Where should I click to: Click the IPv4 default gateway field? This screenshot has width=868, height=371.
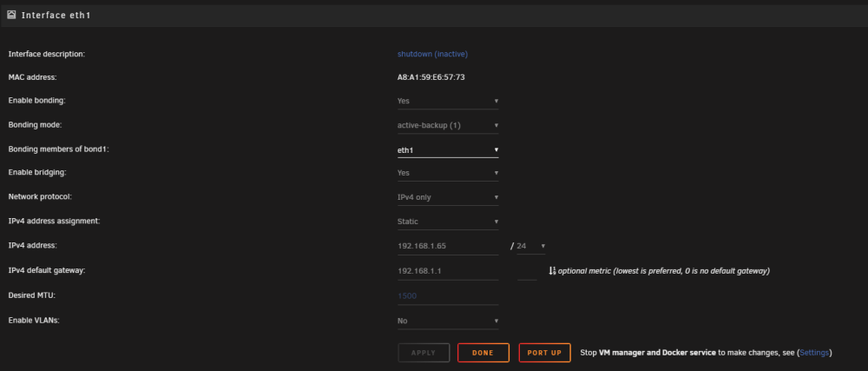click(448, 271)
